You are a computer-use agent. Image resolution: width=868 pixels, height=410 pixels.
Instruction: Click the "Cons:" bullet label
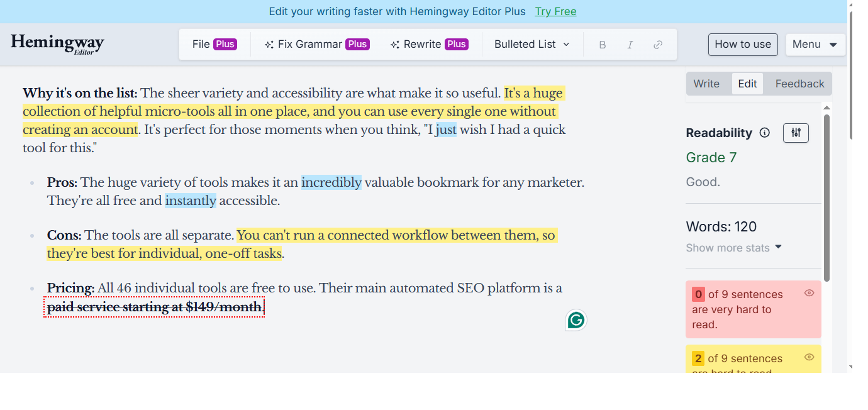[x=64, y=235]
